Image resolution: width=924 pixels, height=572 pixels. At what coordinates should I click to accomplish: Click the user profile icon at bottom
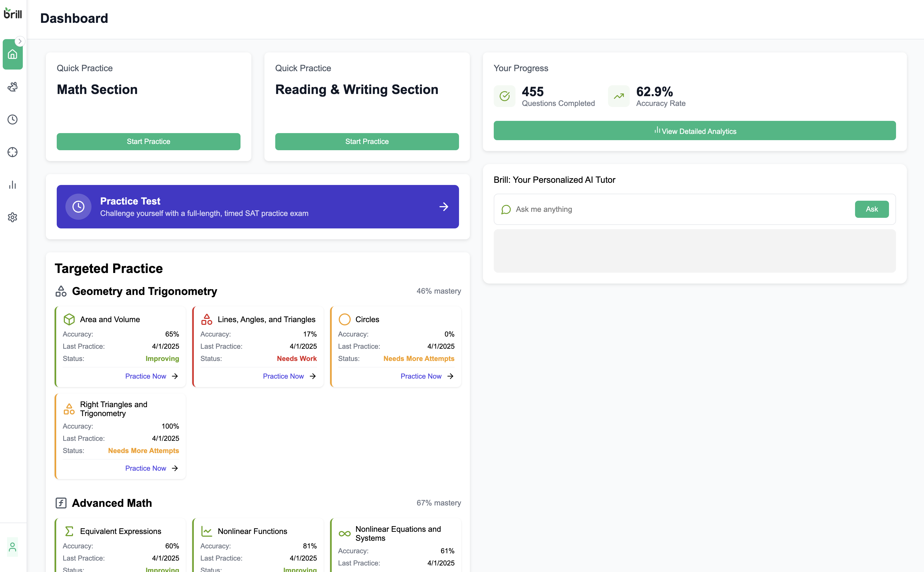point(12,547)
